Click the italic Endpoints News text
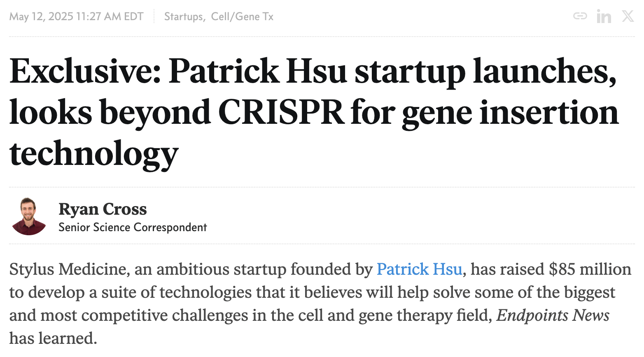The width and height of the screenshot is (644, 357). tap(553, 315)
